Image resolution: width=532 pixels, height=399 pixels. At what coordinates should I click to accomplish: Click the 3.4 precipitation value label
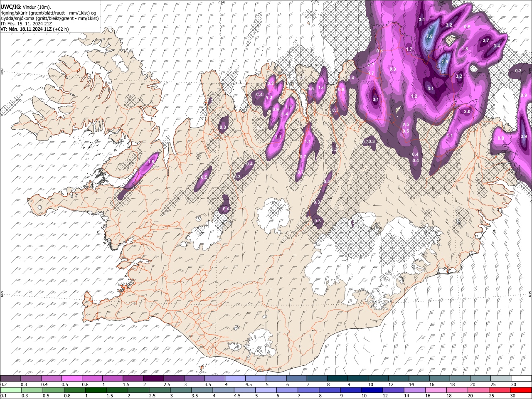pyautogui.click(x=496, y=46)
